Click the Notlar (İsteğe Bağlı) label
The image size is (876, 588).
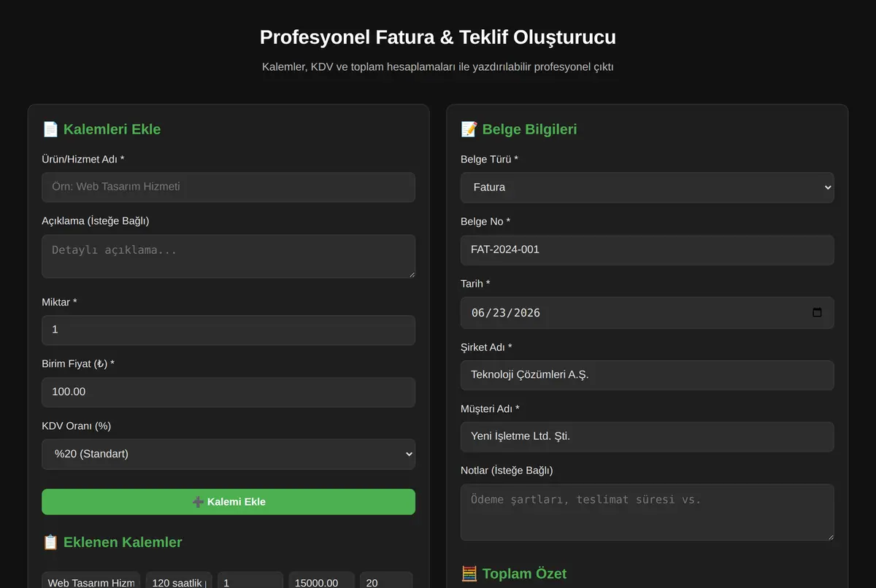(507, 471)
